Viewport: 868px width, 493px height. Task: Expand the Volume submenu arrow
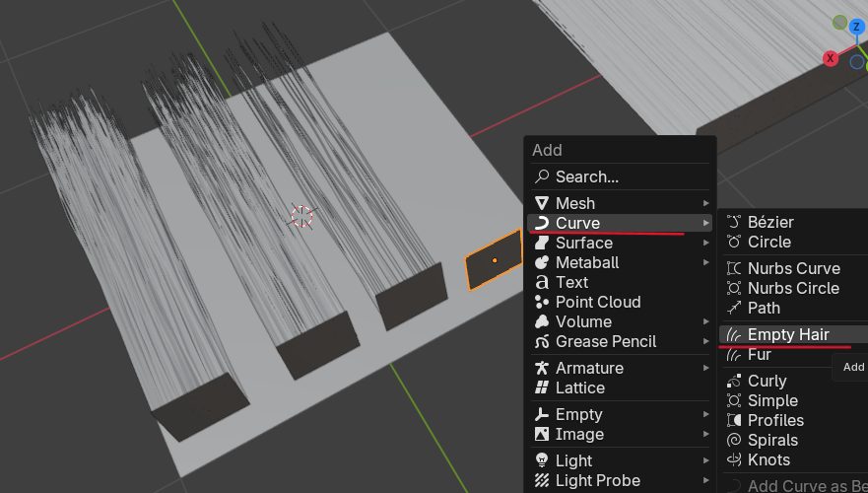coord(705,322)
